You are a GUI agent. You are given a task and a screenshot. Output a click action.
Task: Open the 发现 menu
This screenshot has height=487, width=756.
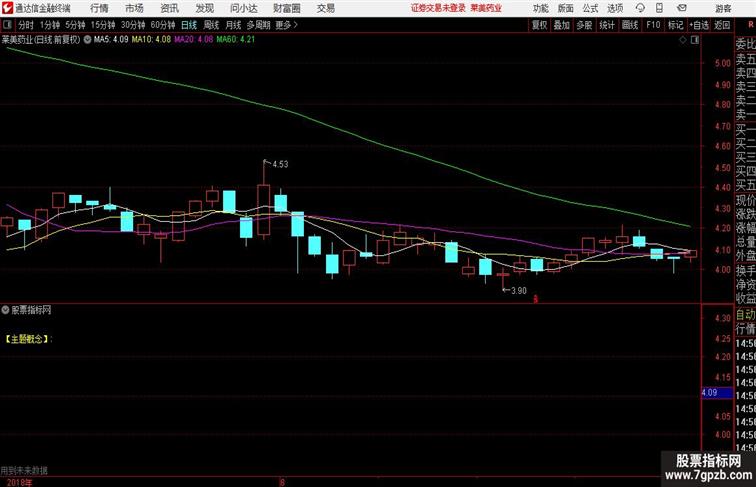tap(204, 8)
